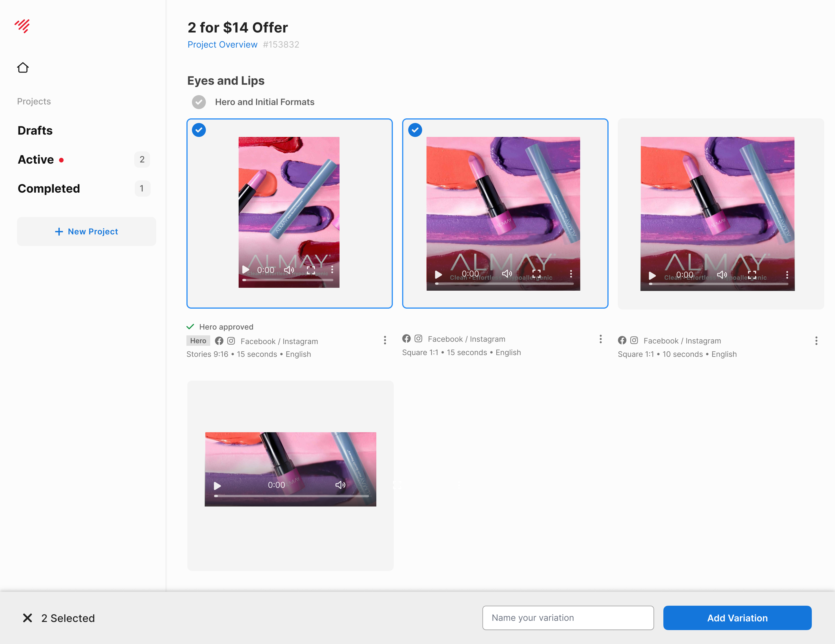Image resolution: width=835 pixels, height=644 pixels.
Task: Uncheck the Stories 9:16 hero card checkbox
Action: click(199, 130)
